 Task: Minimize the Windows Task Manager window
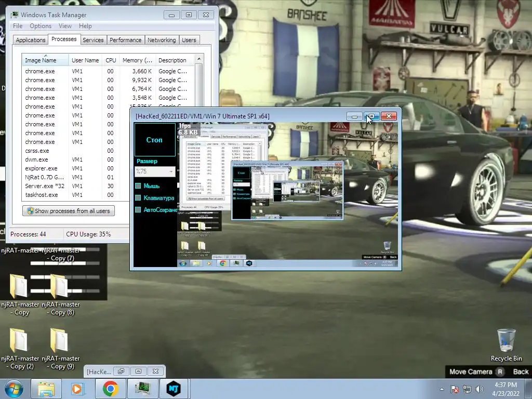pos(171,15)
